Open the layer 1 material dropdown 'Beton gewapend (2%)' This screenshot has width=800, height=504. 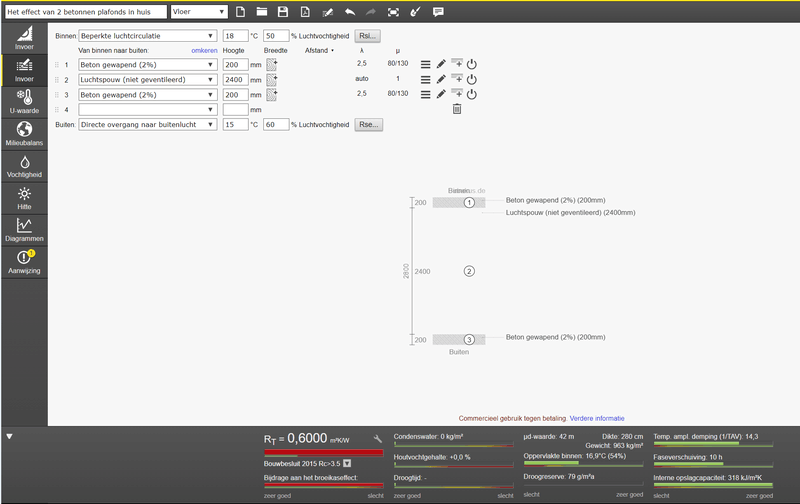point(147,65)
